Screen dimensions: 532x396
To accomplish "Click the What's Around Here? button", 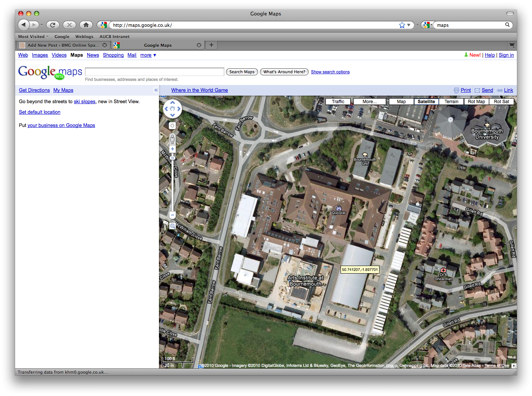I will 284,72.
